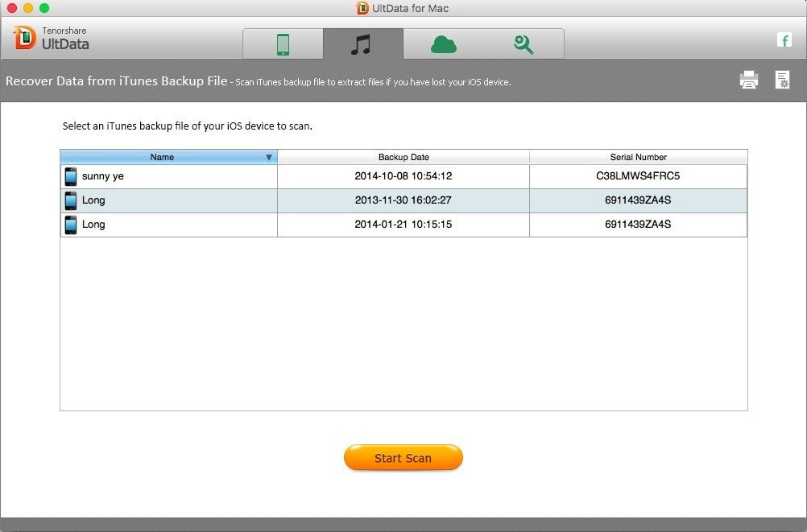Click serial number in the 2014-01-21 row
Image resolution: width=807 pixels, height=532 pixels.
coord(638,225)
